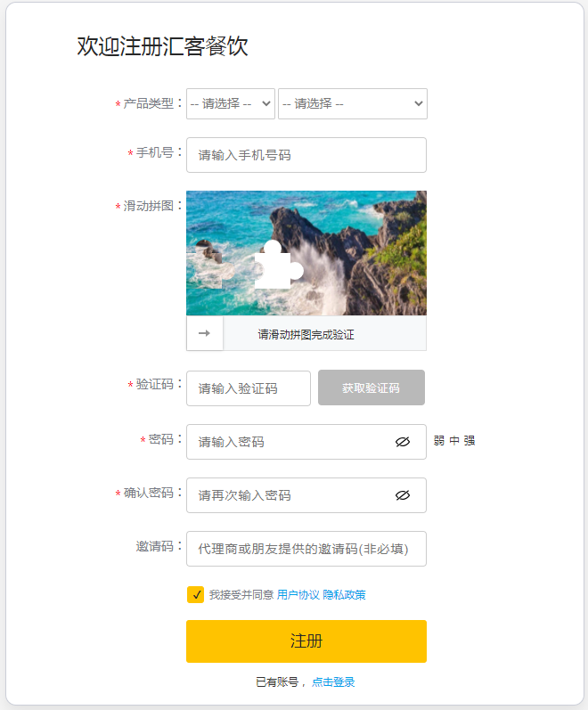This screenshot has width=588, height=710.
Task: Click the 请再次输入密码 confirm password field
Action: point(306,495)
